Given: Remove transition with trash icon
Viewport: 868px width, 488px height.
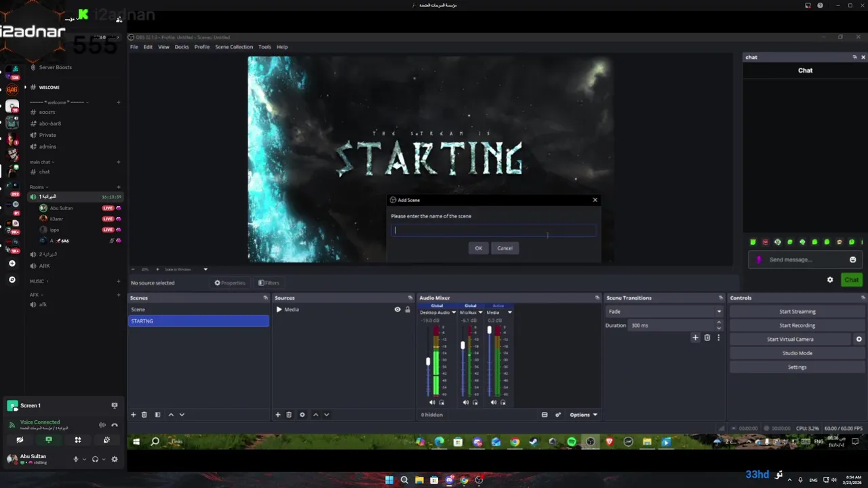Looking at the screenshot, I should tap(707, 338).
